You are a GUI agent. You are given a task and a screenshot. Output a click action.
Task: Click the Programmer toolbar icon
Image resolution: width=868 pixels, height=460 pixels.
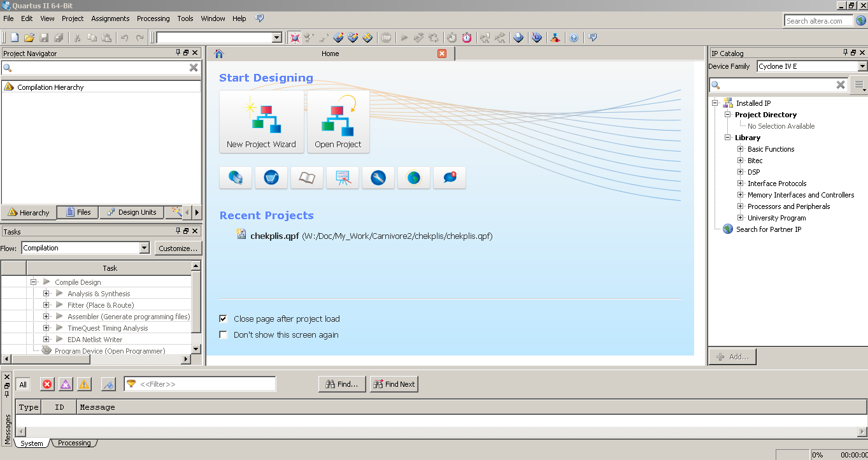coord(537,38)
